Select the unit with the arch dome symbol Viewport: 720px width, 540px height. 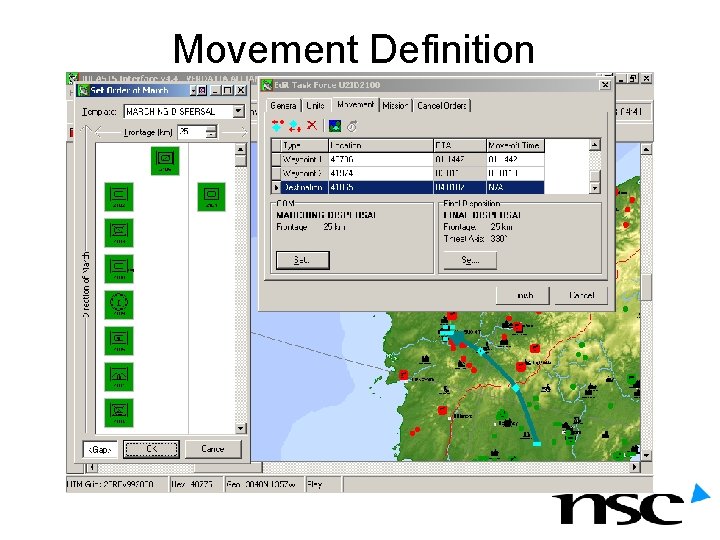[119, 377]
